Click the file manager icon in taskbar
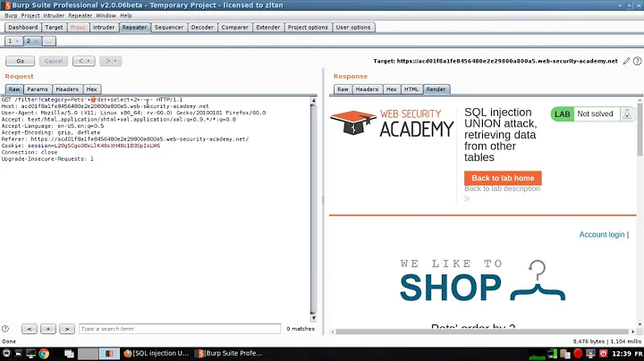 [69, 354]
